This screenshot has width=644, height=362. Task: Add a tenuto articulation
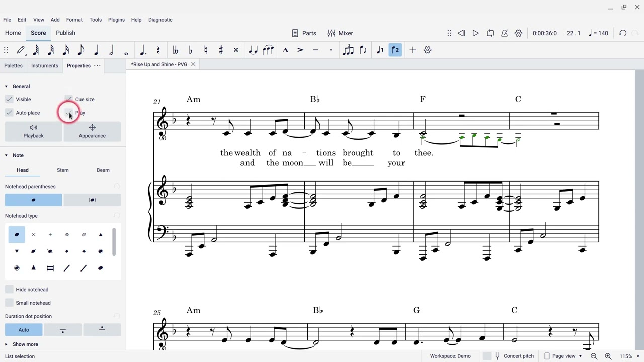click(315, 50)
